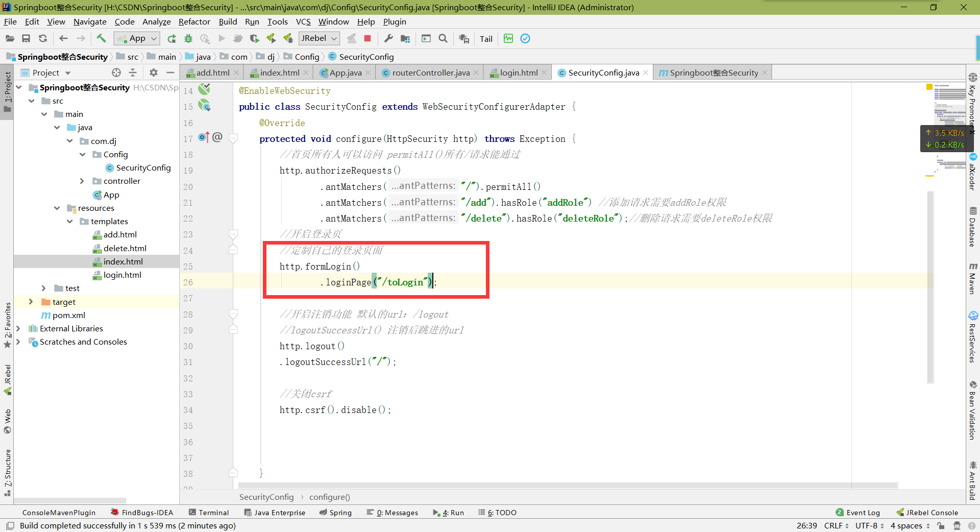Viewport: 980px width, 532px height.
Task: Expand the target folder
Action: coord(31,302)
